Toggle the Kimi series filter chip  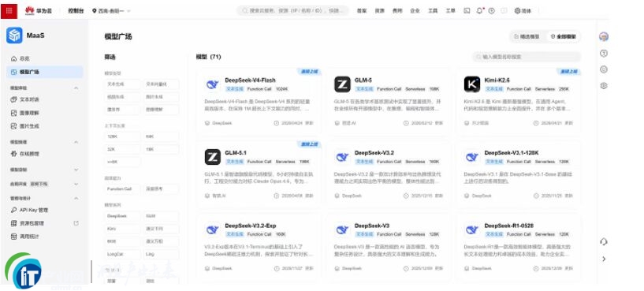point(122,229)
